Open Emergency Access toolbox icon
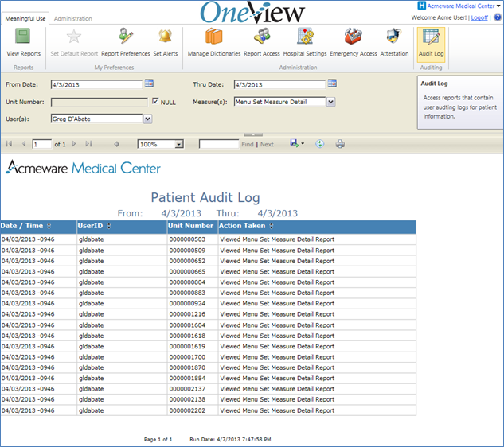This screenshot has width=504, height=447. (x=353, y=36)
